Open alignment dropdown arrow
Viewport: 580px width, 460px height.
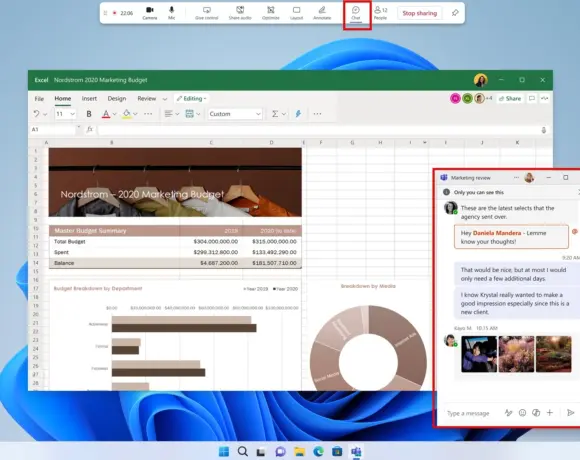tap(177, 114)
